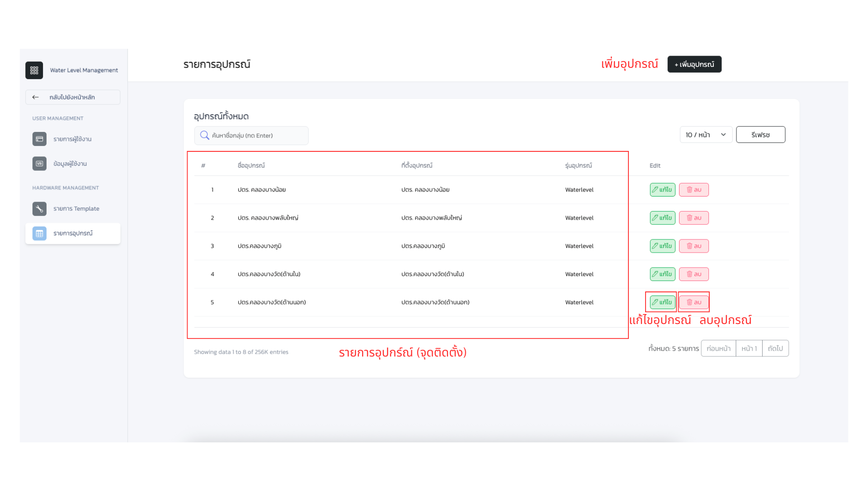The width and height of the screenshot is (868, 488).
Task: Click the Water Level Management grid logo icon
Action: 34,70
